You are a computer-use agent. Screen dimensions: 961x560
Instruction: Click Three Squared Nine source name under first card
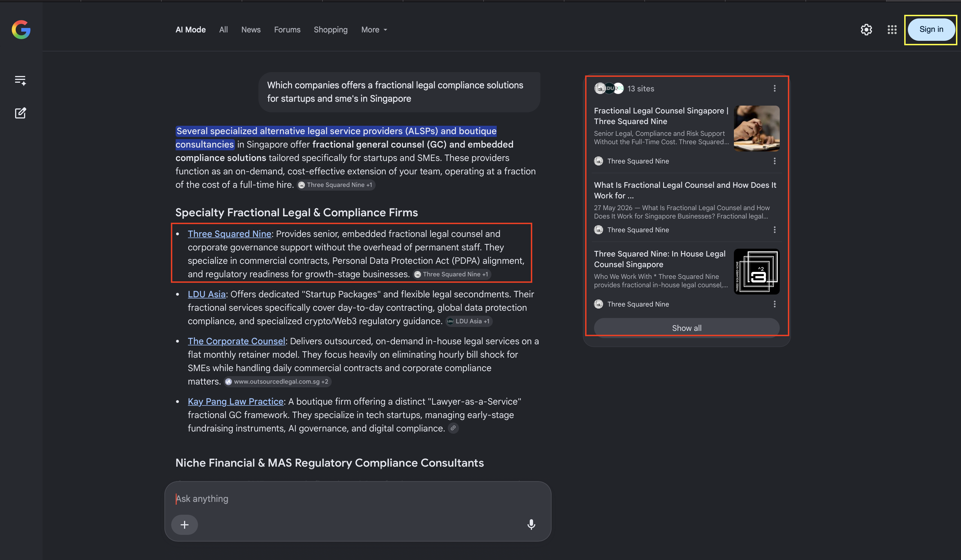pyautogui.click(x=638, y=161)
